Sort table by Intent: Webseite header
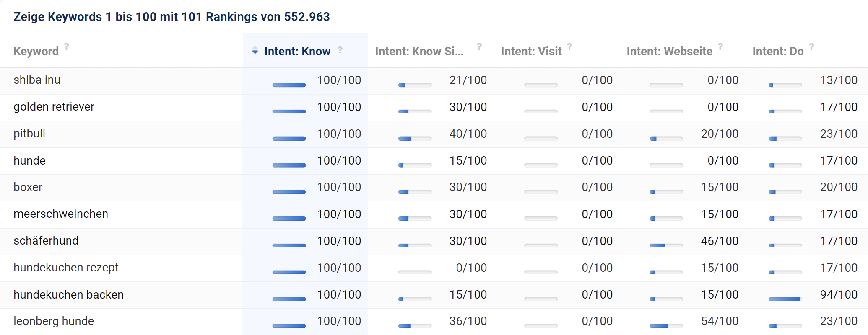The width and height of the screenshot is (868, 335). point(669,52)
